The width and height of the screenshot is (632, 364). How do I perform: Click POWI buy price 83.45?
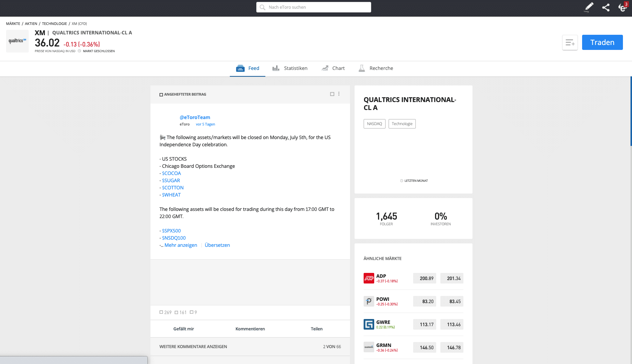pos(452,301)
